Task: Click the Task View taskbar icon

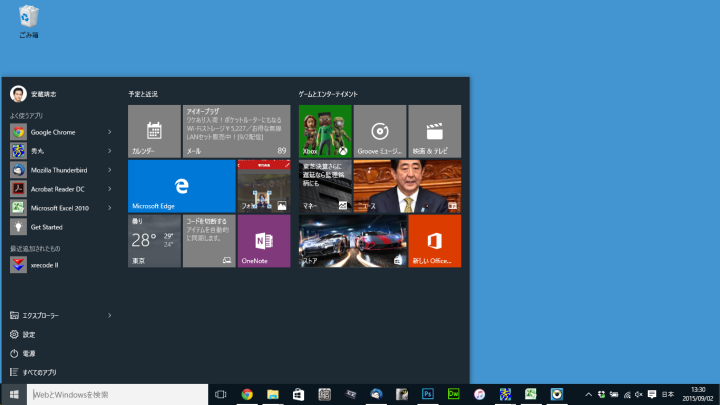Action: (221, 395)
